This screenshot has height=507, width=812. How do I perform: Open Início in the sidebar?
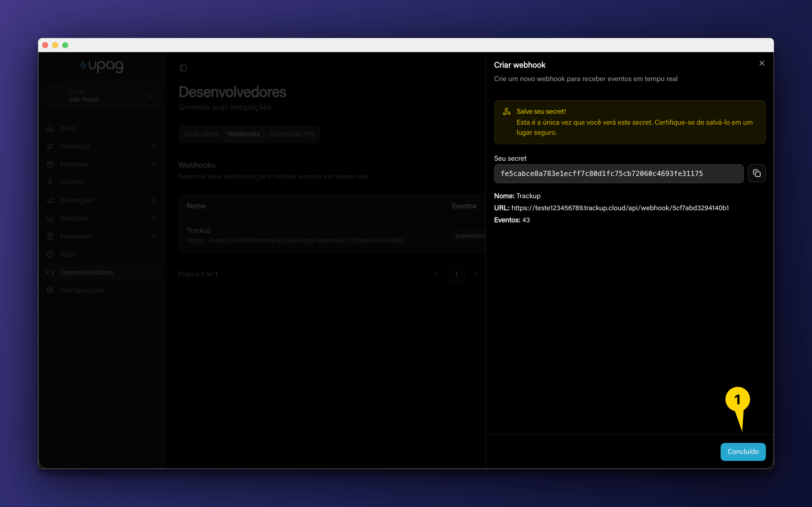(102, 128)
